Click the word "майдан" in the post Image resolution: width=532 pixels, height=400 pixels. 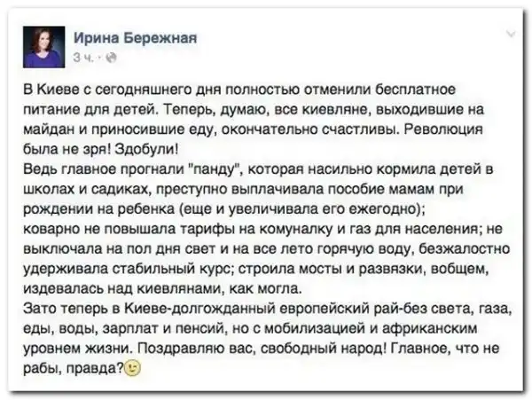[x=44, y=129]
